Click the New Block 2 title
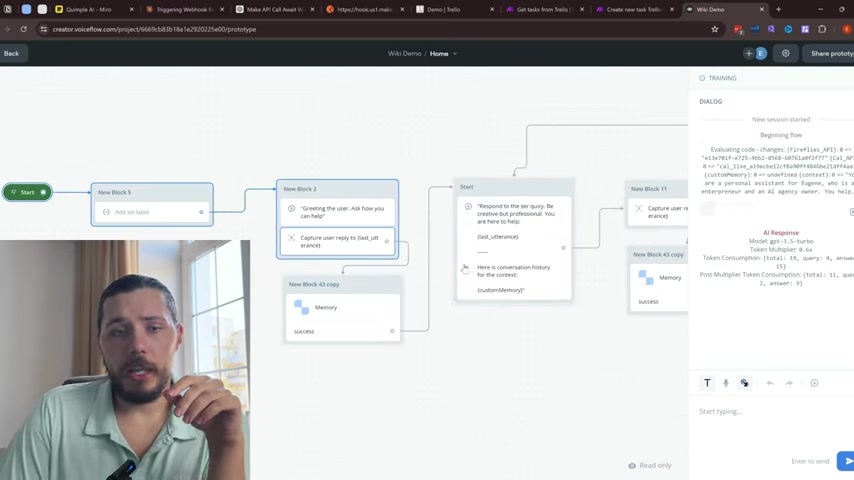 click(300, 189)
